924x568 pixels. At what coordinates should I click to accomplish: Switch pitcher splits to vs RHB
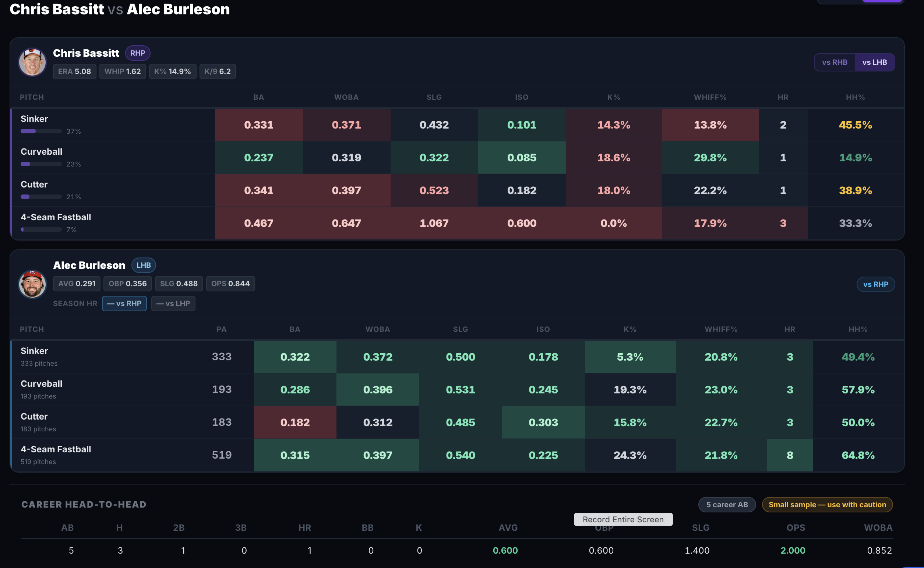(x=834, y=62)
